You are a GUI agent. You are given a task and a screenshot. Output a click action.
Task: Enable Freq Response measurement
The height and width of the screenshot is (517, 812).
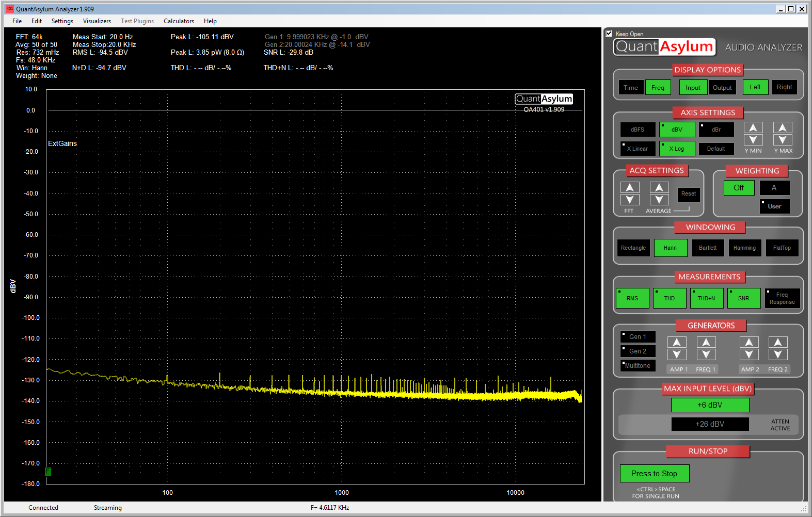pyautogui.click(x=783, y=298)
